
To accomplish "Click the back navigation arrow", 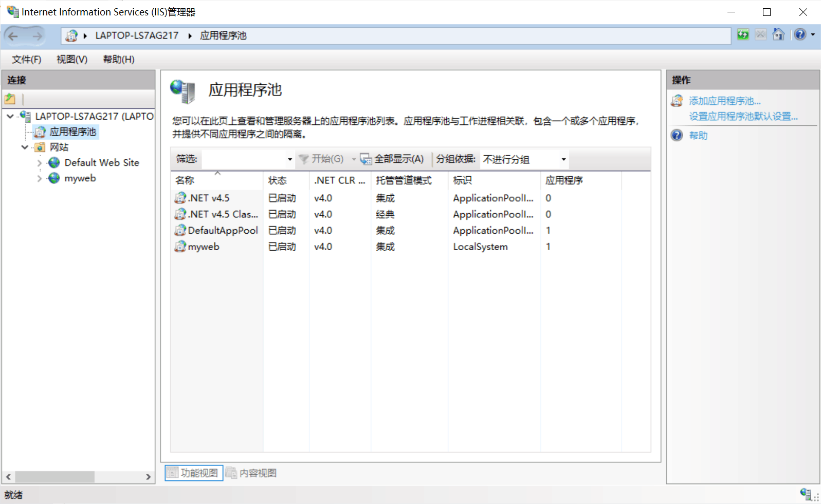I will click(x=13, y=35).
